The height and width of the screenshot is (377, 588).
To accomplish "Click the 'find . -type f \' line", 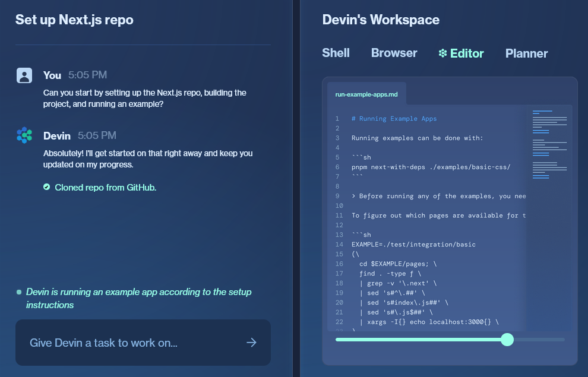I will pyautogui.click(x=390, y=274).
